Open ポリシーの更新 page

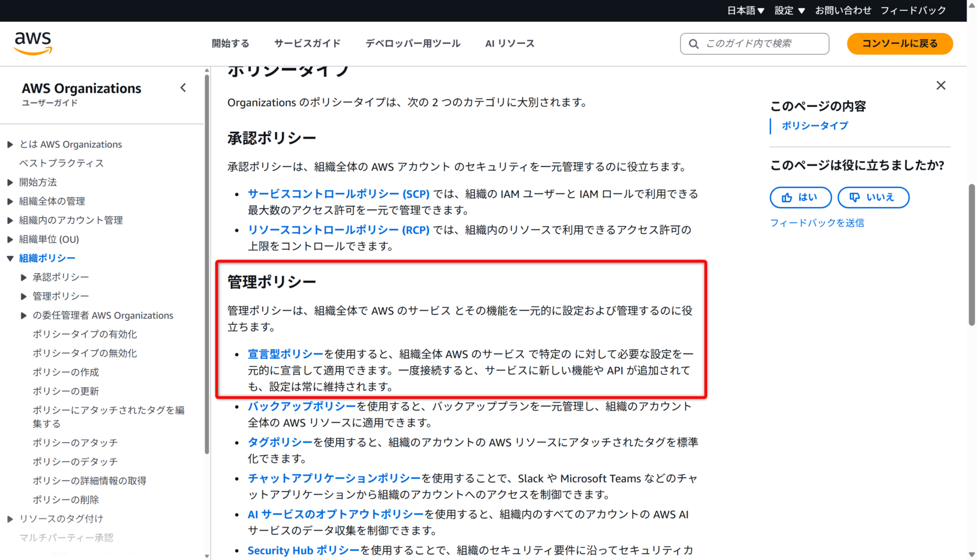65,391
